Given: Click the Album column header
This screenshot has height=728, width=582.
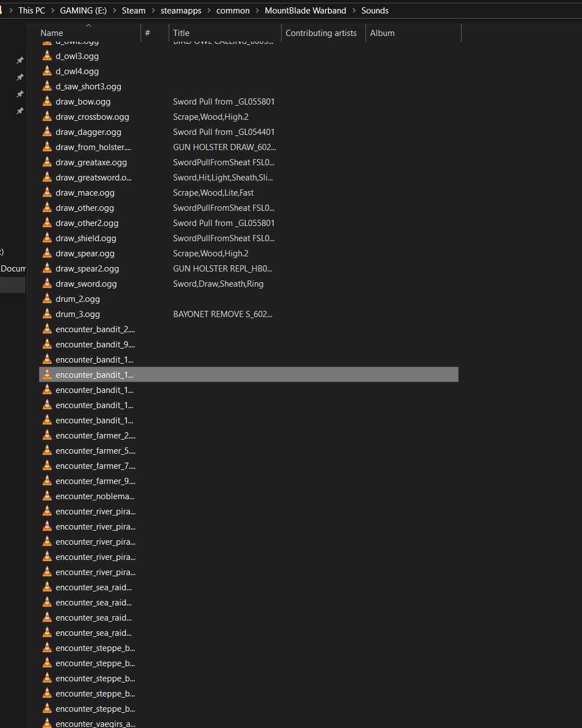Looking at the screenshot, I should pyautogui.click(x=382, y=33).
